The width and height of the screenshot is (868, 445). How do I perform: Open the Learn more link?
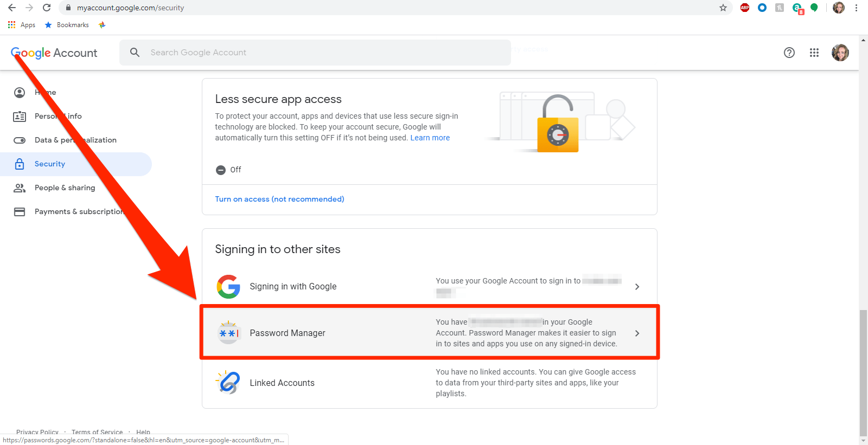click(430, 138)
